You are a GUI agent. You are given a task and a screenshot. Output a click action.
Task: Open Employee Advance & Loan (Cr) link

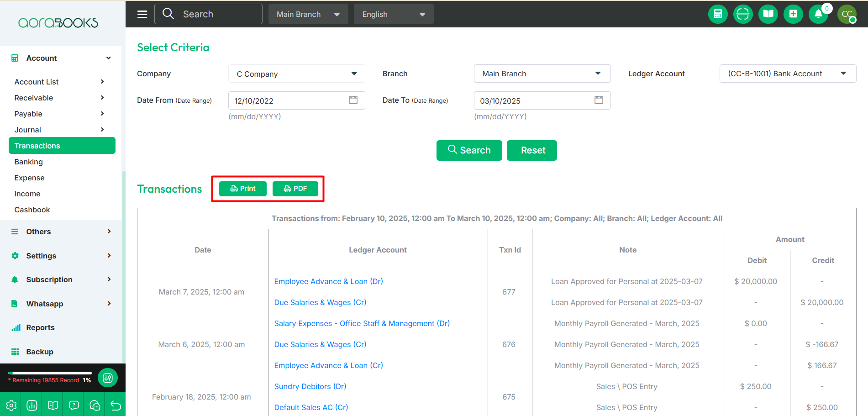click(x=328, y=365)
